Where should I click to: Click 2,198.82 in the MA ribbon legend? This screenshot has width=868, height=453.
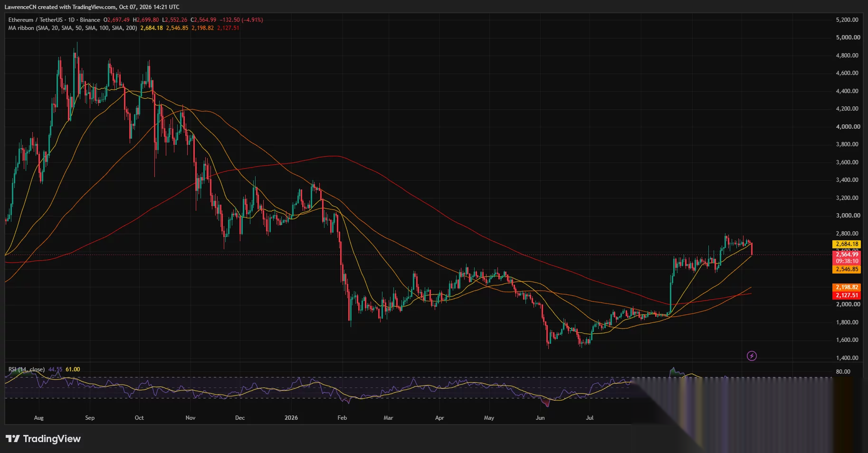[203, 28]
